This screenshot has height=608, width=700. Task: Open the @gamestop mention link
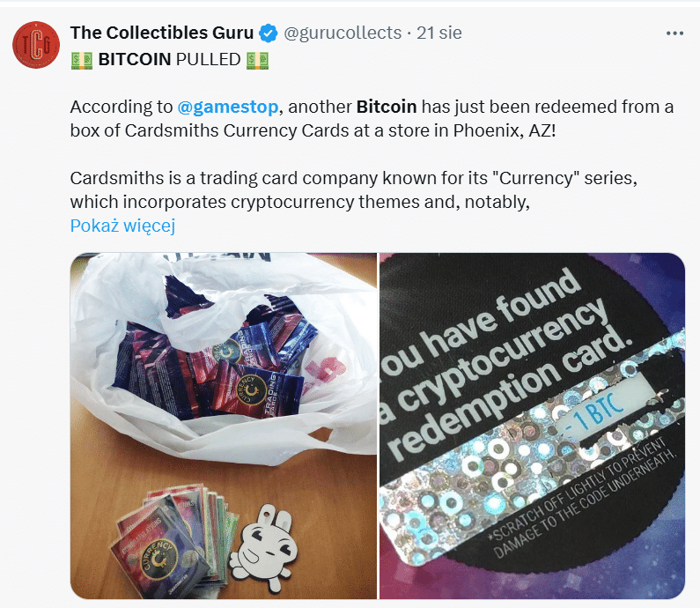(228, 108)
